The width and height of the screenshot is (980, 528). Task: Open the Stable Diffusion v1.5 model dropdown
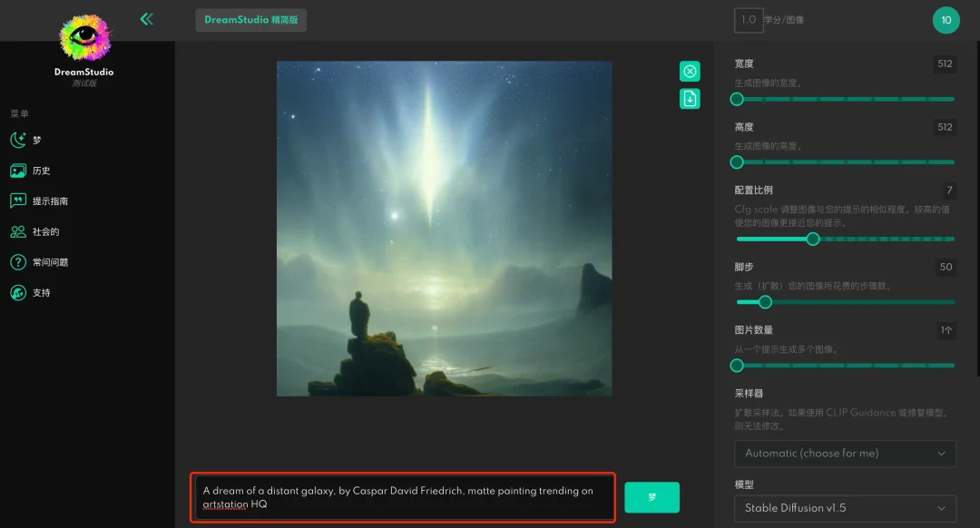(x=845, y=508)
